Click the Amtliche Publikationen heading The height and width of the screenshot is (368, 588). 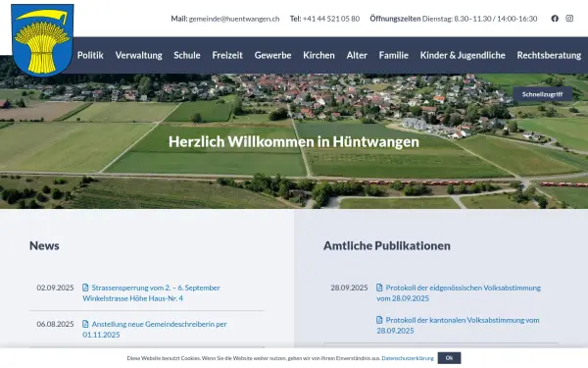(387, 245)
